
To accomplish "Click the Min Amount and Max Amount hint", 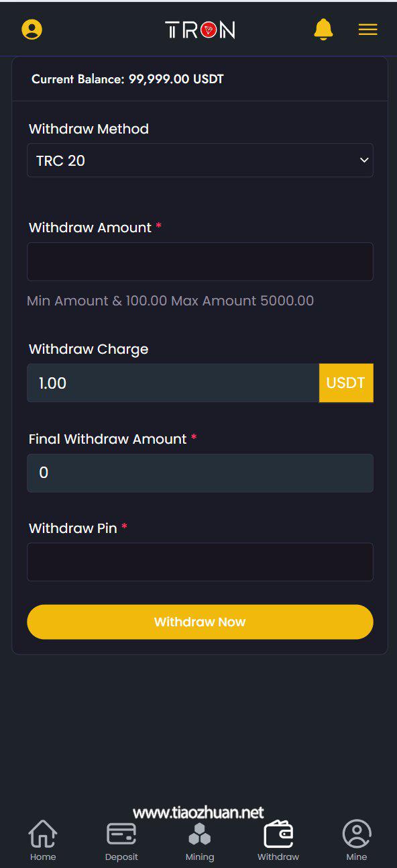I will pos(170,301).
